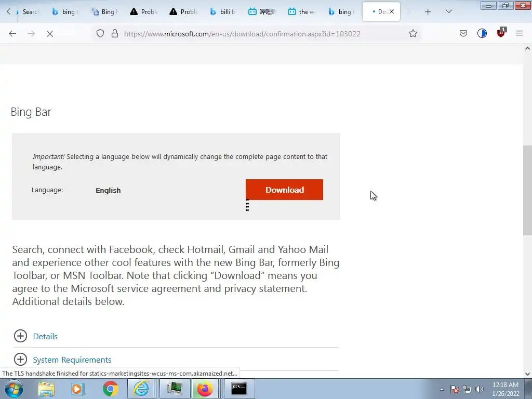Go forward using the browser forward arrow

[31, 34]
